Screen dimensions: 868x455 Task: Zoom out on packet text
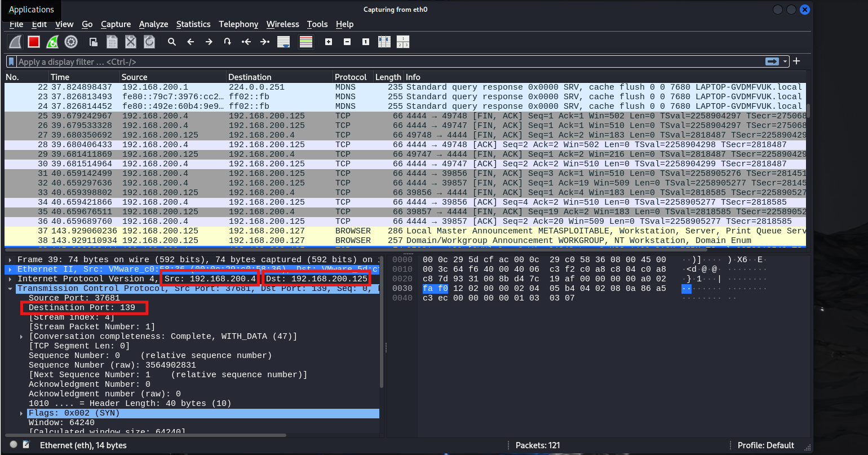(x=347, y=42)
